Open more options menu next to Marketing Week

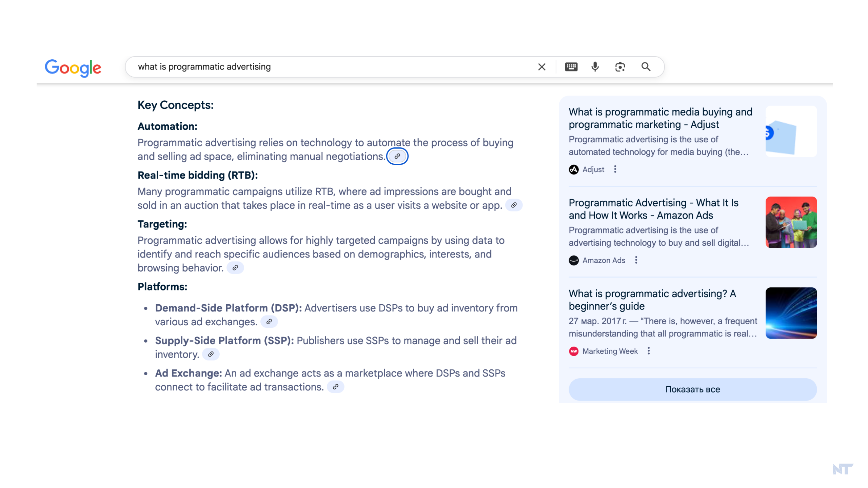point(649,351)
